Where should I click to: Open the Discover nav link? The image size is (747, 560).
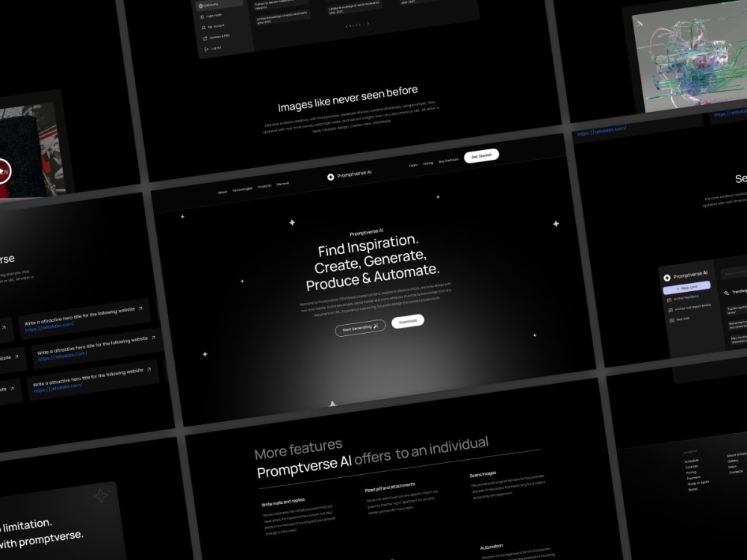click(282, 184)
